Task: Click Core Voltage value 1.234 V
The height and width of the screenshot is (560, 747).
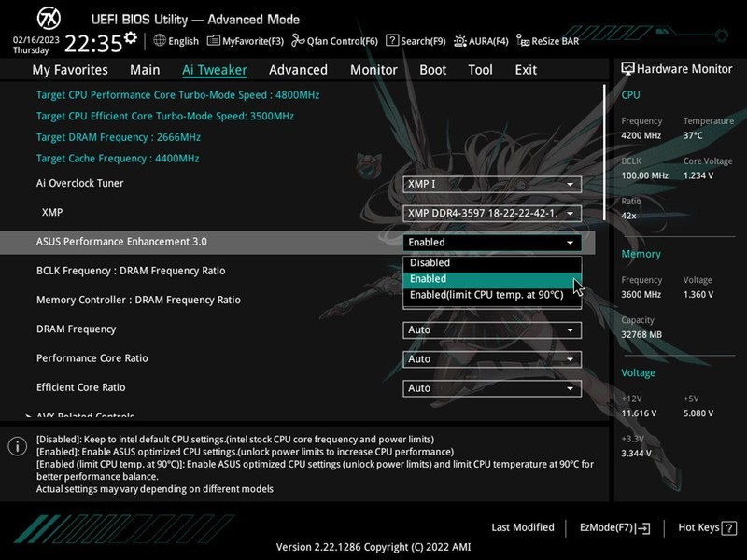Action: 698,175
